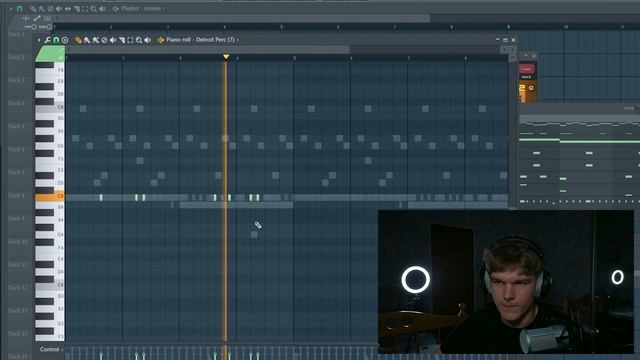Click the C4 piano key

(50, 285)
